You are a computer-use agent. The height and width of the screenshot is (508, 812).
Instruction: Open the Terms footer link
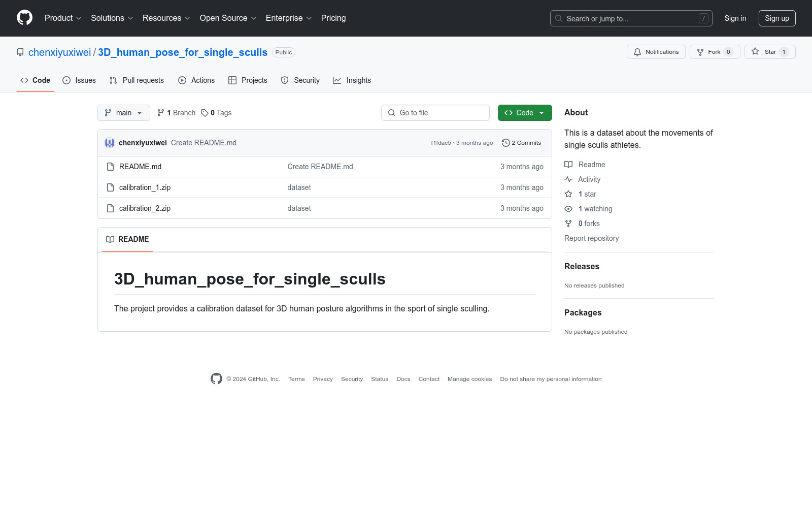[x=296, y=379]
